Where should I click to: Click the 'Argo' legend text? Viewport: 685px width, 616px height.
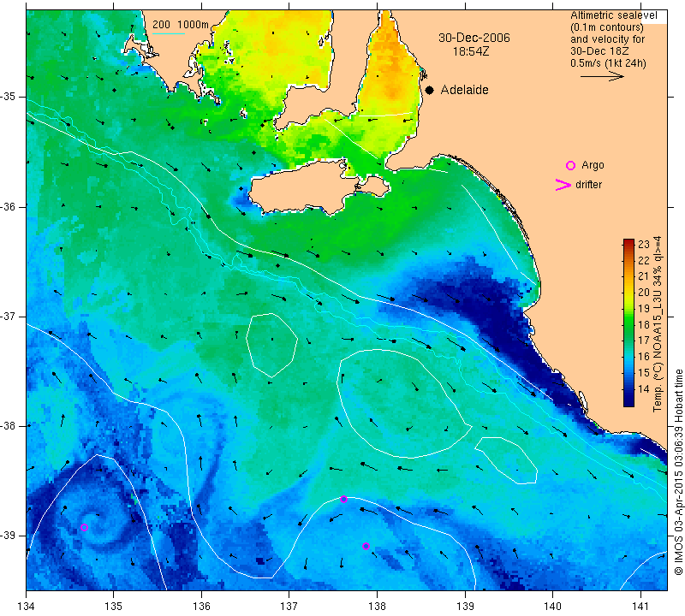pos(593,165)
